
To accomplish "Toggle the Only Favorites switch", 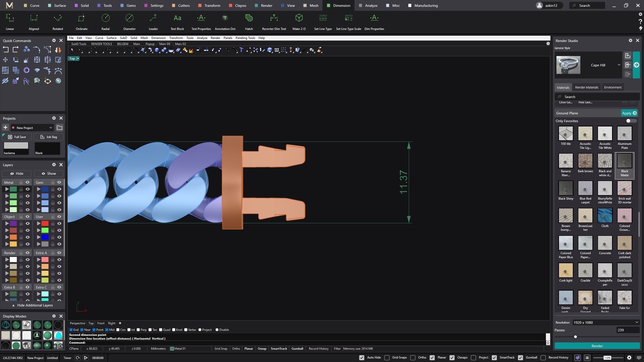I will pos(631,121).
